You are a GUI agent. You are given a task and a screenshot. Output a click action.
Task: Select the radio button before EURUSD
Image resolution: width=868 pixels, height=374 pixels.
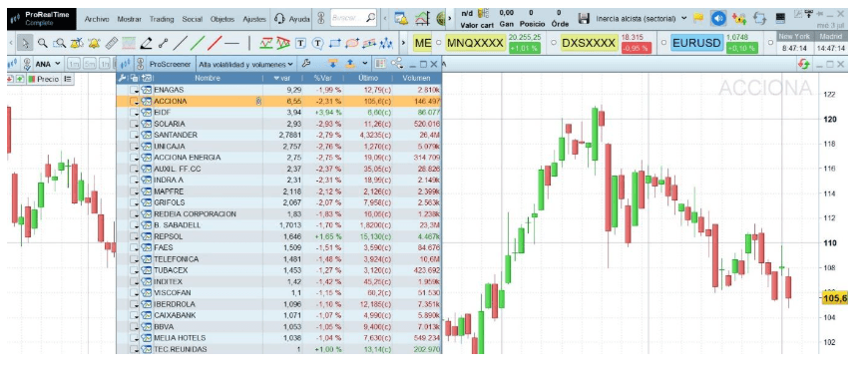(663, 43)
